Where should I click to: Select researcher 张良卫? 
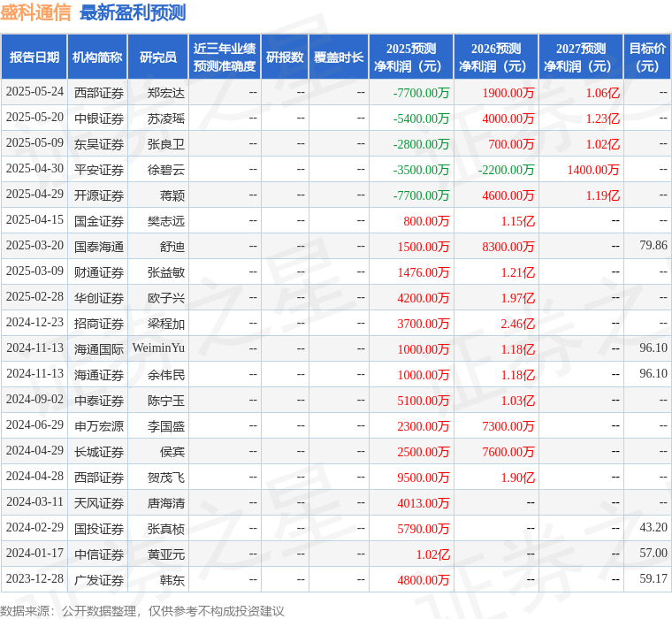click(x=166, y=144)
